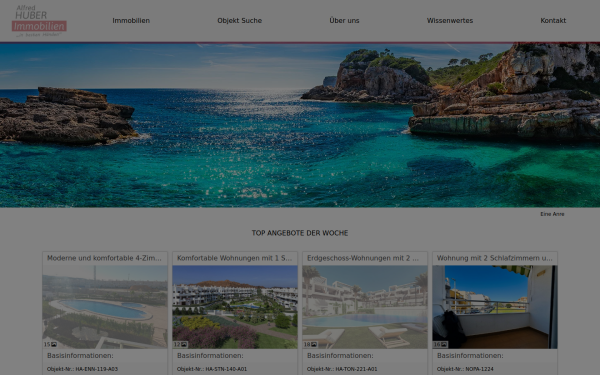Screen dimensions: 600x375
Task: Click the 15 images icon on first listing
Action: 50,344
